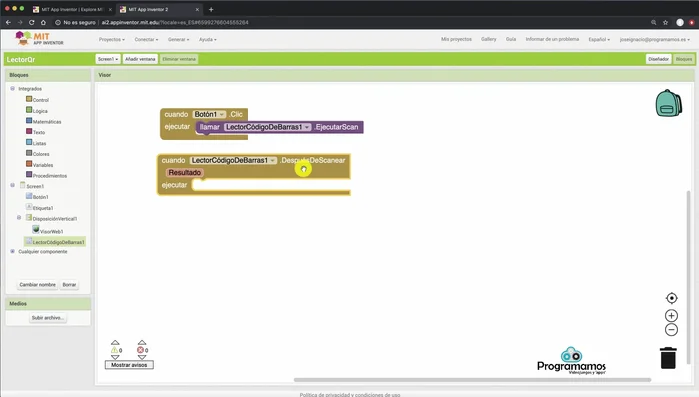The image size is (699, 397).
Task: Click the llamar EjecutarScan purple block
Action: [280, 127]
